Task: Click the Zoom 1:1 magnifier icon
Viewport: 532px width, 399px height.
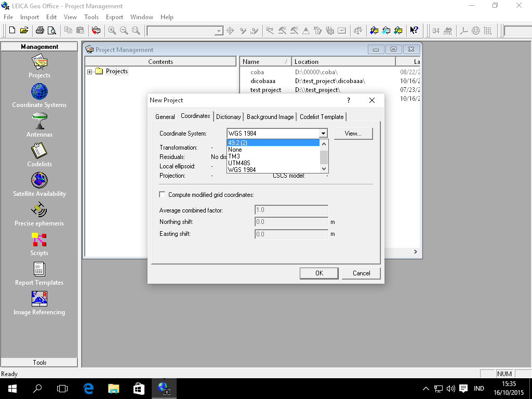Action: [136, 31]
